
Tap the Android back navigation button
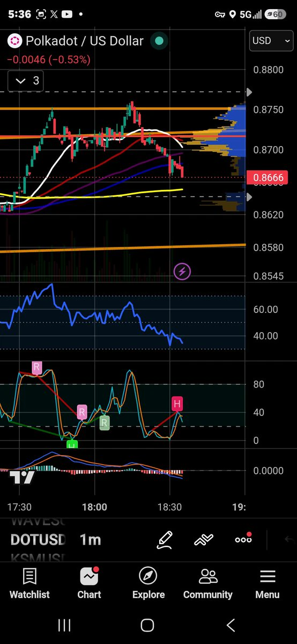pos(231,625)
